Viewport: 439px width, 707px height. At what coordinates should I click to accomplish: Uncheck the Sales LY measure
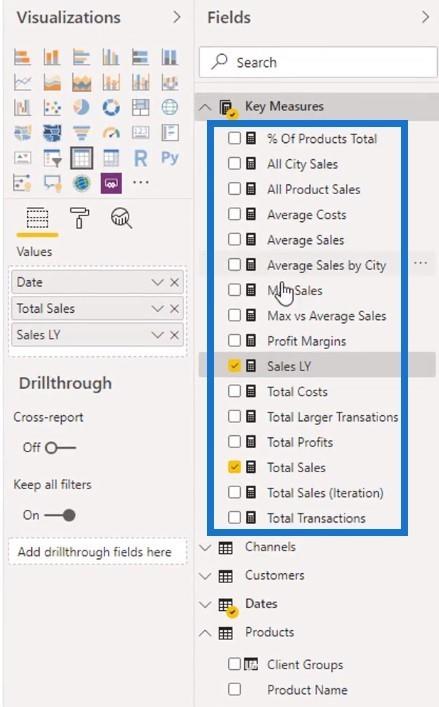pos(234,366)
